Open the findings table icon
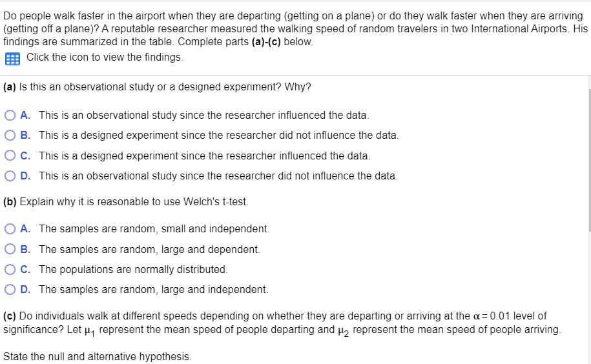This screenshot has width=591, height=364. pyautogui.click(x=12, y=59)
